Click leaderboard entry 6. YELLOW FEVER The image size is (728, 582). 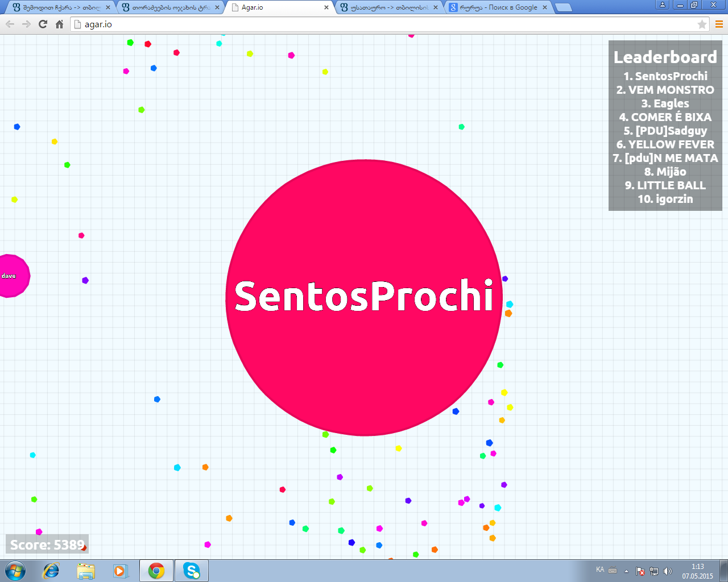[665, 144]
